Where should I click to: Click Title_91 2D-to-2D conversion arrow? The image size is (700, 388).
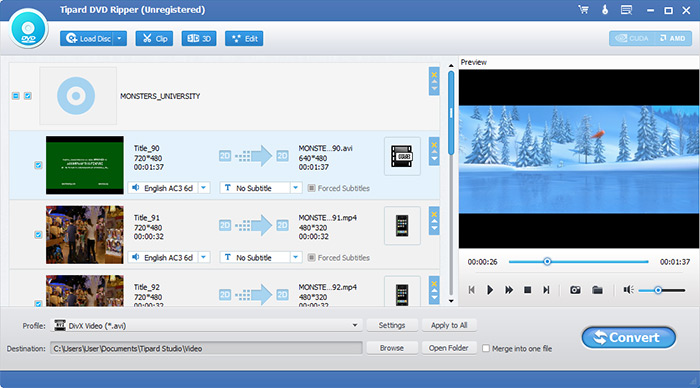254,225
